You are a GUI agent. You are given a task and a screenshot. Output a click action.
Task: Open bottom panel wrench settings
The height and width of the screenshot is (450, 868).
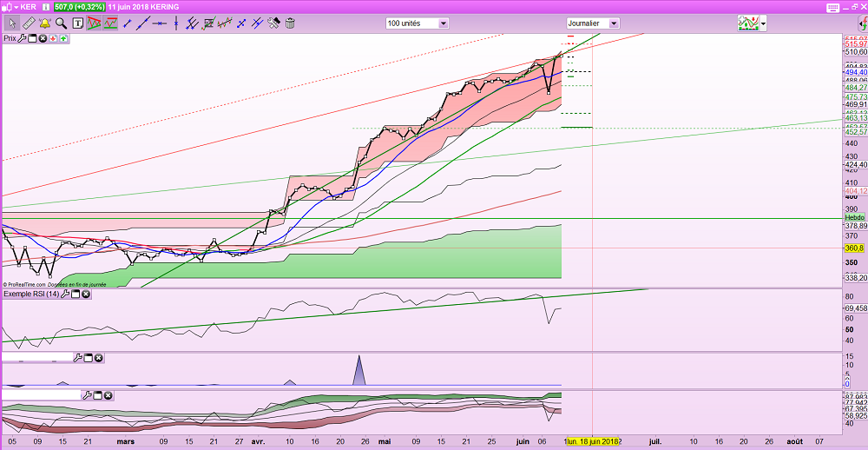pos(87,395)
